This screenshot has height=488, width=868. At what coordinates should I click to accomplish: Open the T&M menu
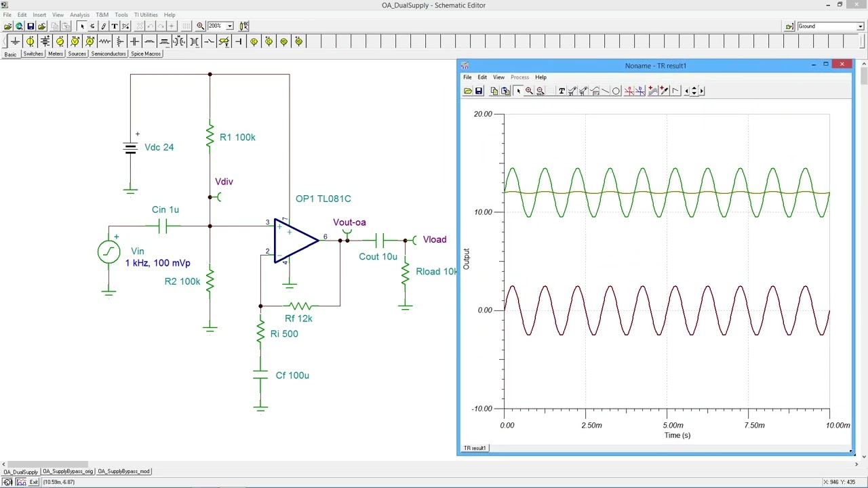[102, 15]
